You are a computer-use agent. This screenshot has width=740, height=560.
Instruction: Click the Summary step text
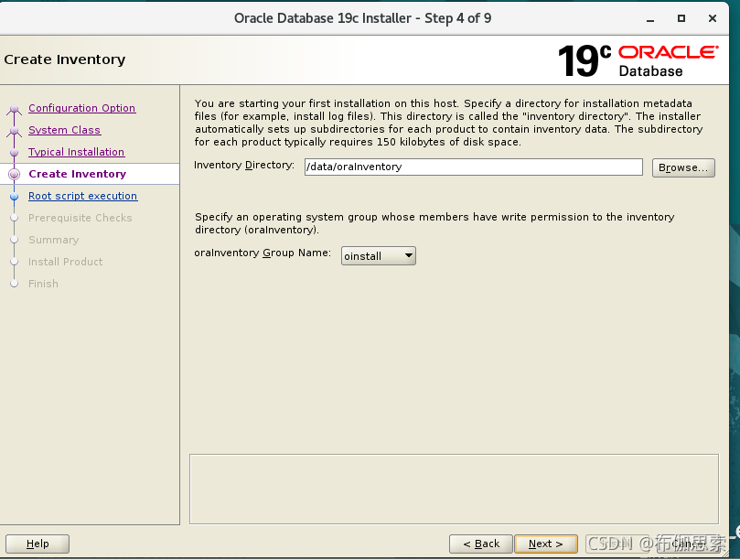(53, 240)
